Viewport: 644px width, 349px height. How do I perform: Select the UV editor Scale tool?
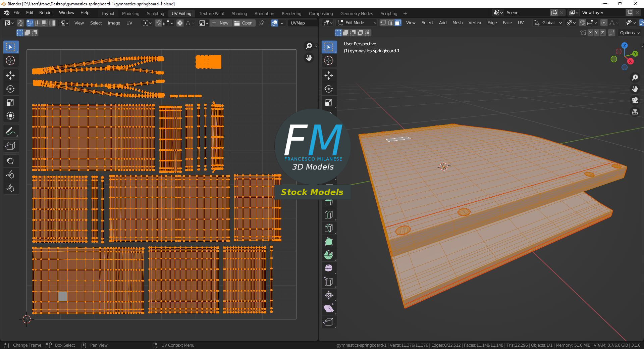11,102
